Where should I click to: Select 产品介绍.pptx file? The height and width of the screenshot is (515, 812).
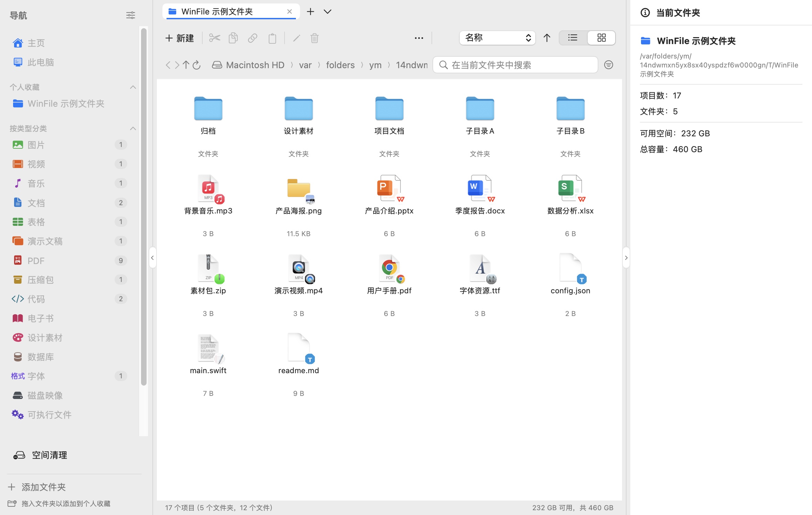point(389,206)
